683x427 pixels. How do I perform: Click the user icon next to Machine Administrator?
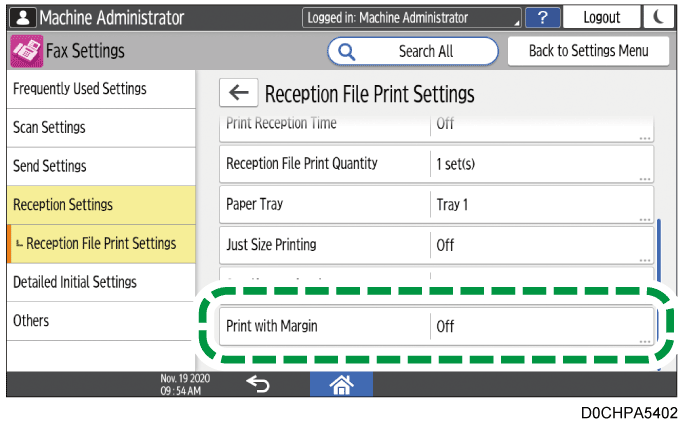point(22,17)
